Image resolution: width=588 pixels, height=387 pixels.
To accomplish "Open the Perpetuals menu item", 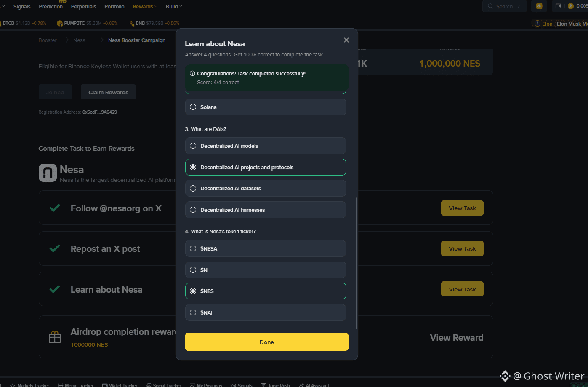I will point(83,6).
